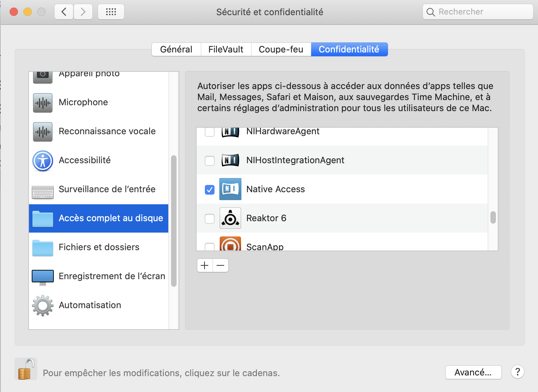Click the Rechercher search field
The image size is (538, 392).
pos(478,12)
